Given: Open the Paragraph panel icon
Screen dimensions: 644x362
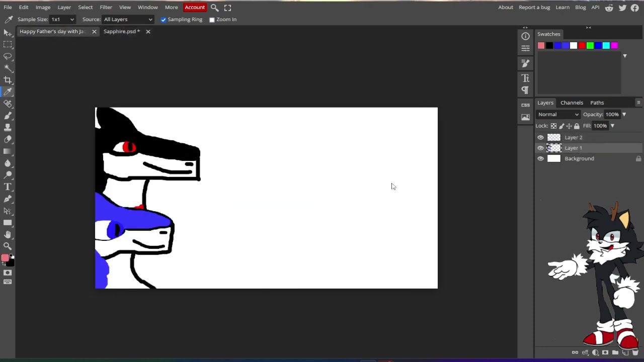Looking at the screenshot, I should click(525, 90).
